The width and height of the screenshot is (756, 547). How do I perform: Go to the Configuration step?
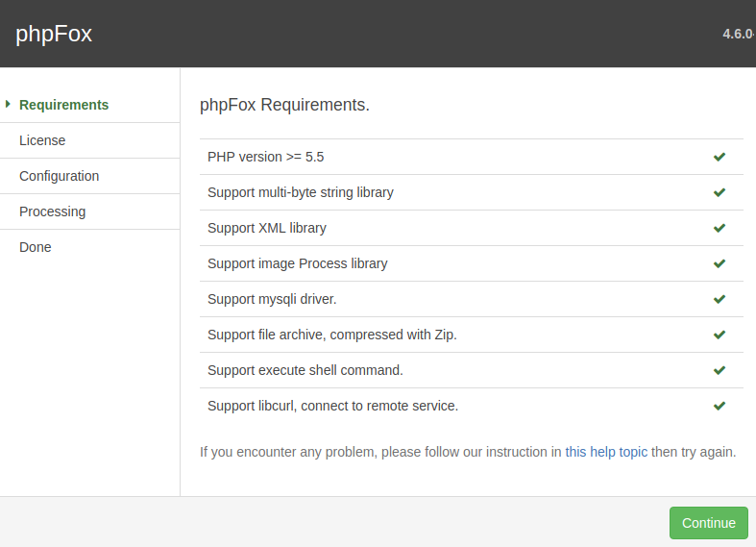coord(59,176)
